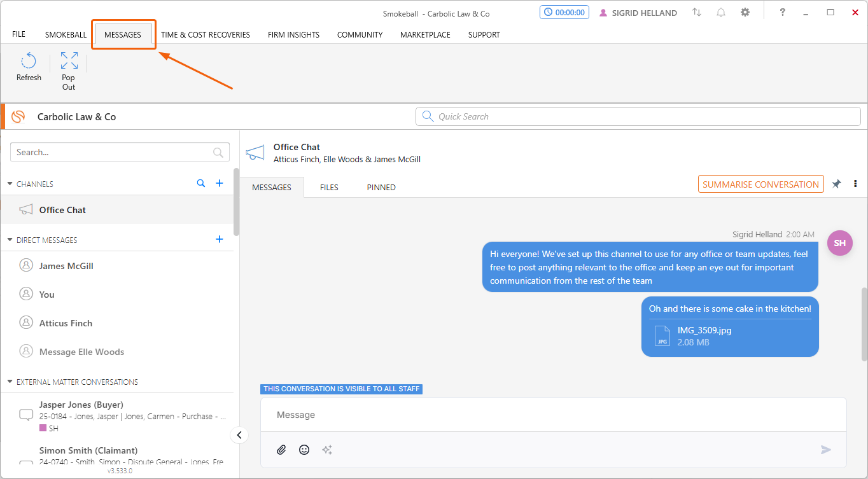Open the COMMUNITY tab
The height and width of the screenshot is (479, 868).
pos(360,35)
